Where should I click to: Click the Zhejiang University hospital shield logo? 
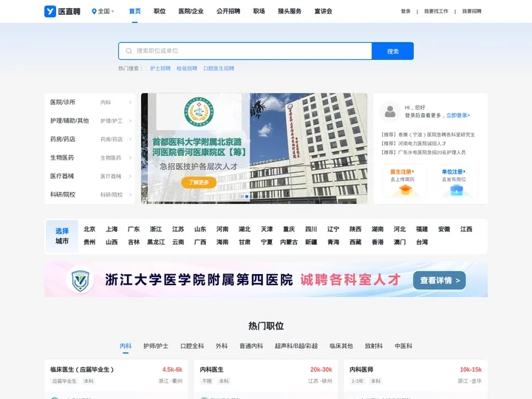point(80,280)
